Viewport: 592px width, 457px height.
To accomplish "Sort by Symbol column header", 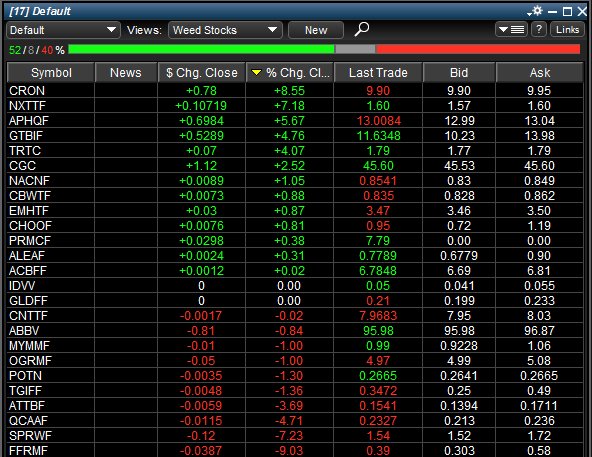I will click(x=51, y=73).
